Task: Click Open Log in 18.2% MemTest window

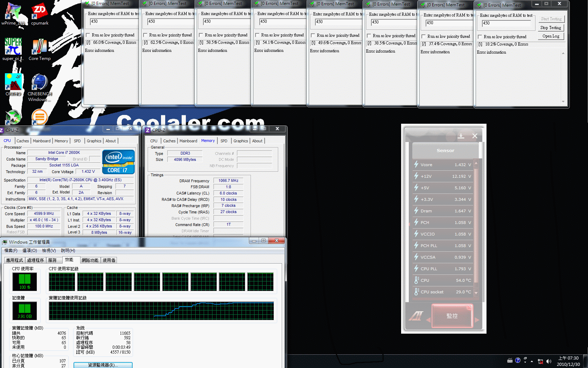Action: tap(551, 36)
